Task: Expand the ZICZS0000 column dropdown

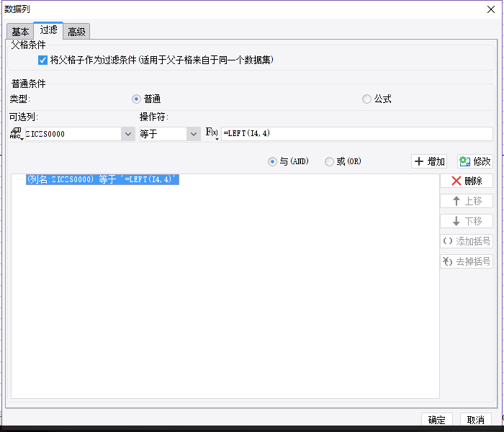Action: pyautogui.click(x=128, y=134)
